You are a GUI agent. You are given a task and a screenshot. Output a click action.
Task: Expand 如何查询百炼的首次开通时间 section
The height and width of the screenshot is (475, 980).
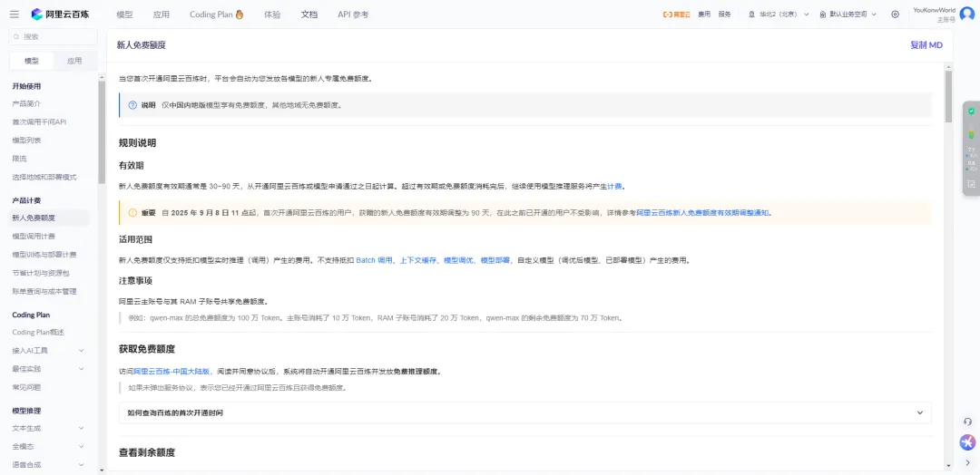tap(525, 412)
